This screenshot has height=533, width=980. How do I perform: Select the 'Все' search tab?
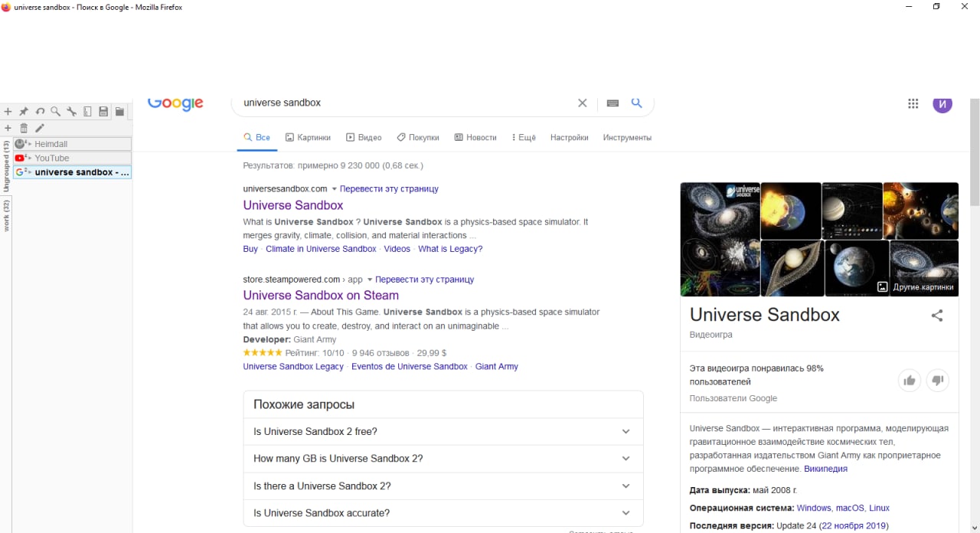[256, 138]
